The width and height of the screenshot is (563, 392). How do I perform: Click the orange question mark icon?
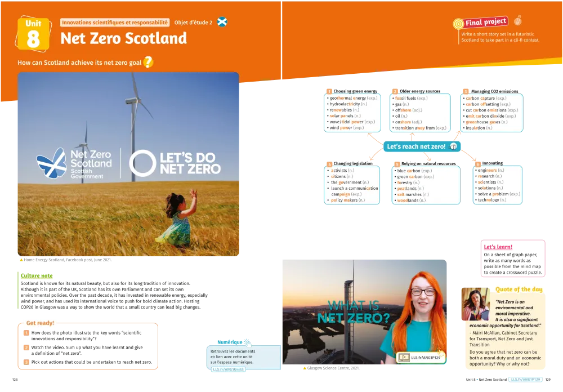coord(148,63)
